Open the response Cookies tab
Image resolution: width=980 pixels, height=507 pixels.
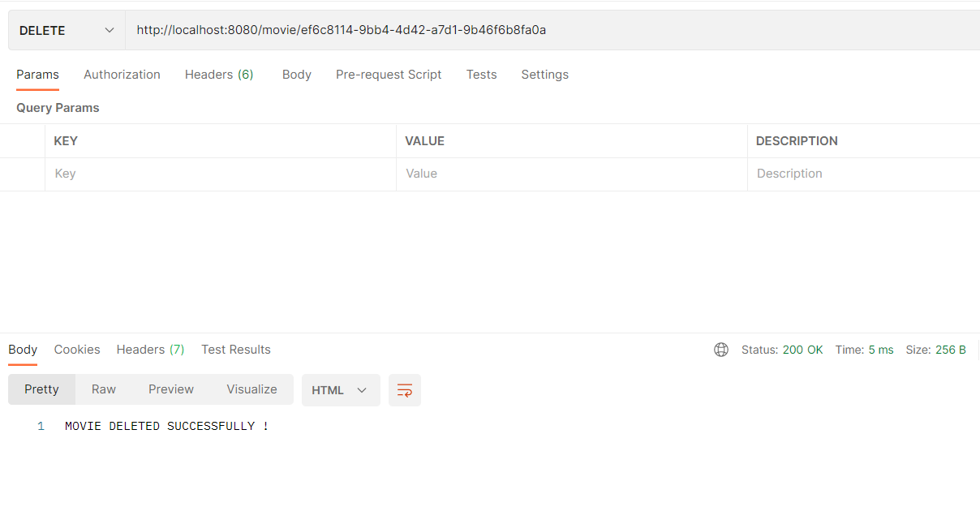pos(77,350)
